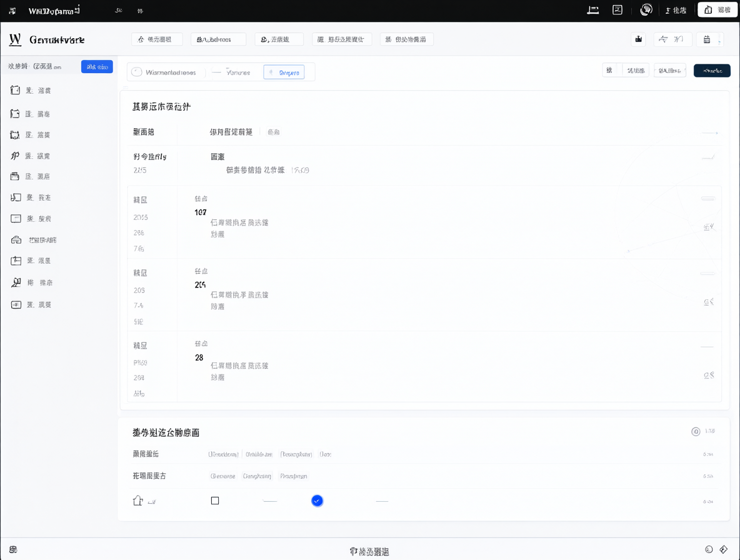Click the value 28 in the third record

coord(199,357)
